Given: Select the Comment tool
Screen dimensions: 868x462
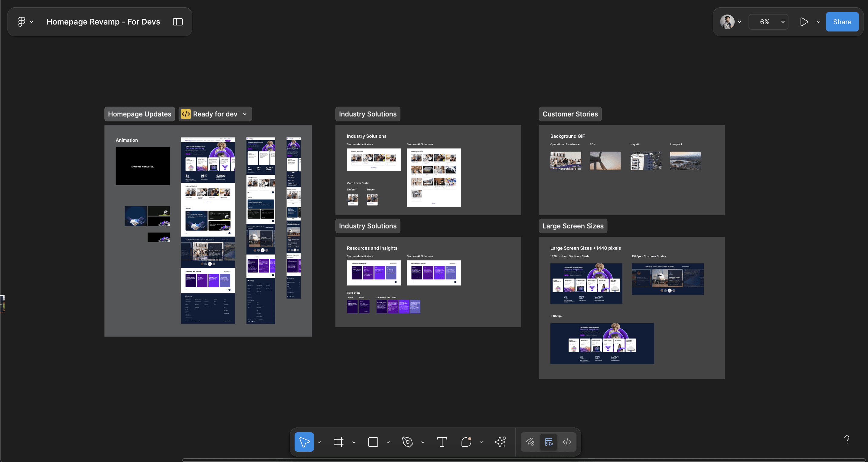Looking at the screenshot, I should [x=466, y=442].
